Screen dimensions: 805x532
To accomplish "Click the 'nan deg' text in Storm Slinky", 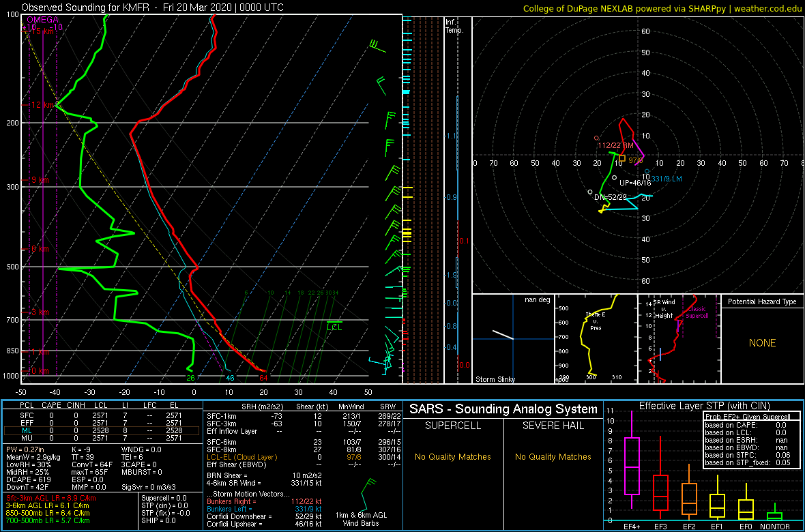I will (537, 299).
